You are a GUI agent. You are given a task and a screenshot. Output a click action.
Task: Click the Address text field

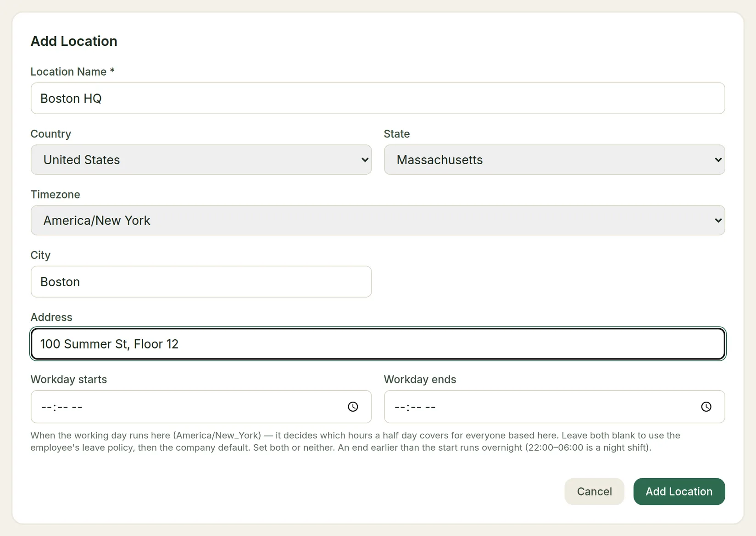378,344
